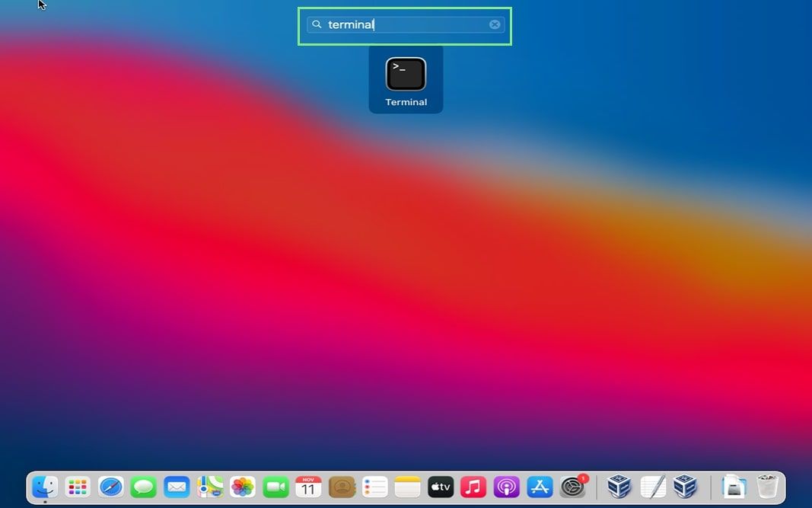The image size is (812, 508).
Task: Clear the Spotlight search text
Action: pyautogui.click(x=495, y=24)
